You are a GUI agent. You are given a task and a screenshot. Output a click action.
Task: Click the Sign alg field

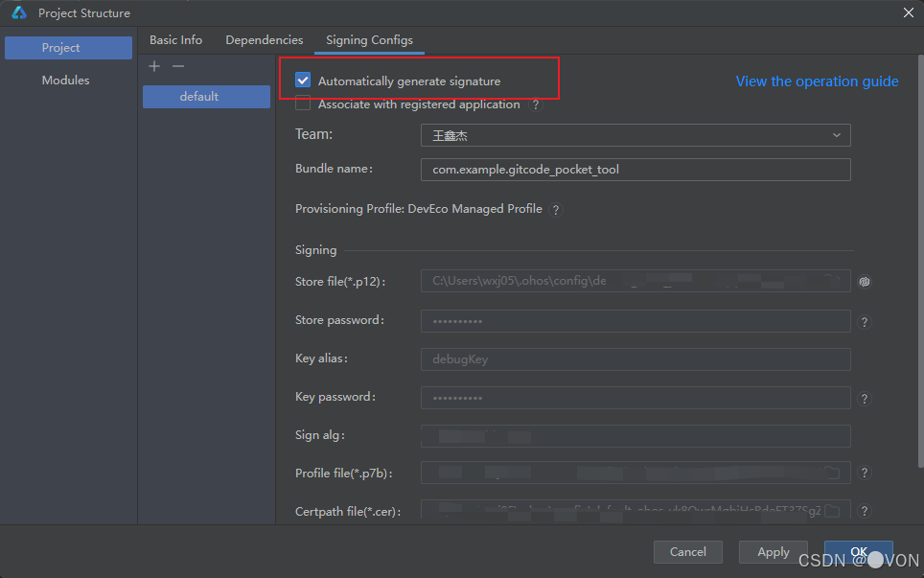[635, 436]
